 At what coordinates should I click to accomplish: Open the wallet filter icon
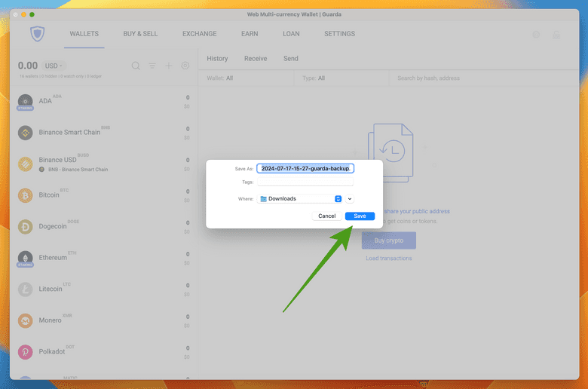[152, 66]
